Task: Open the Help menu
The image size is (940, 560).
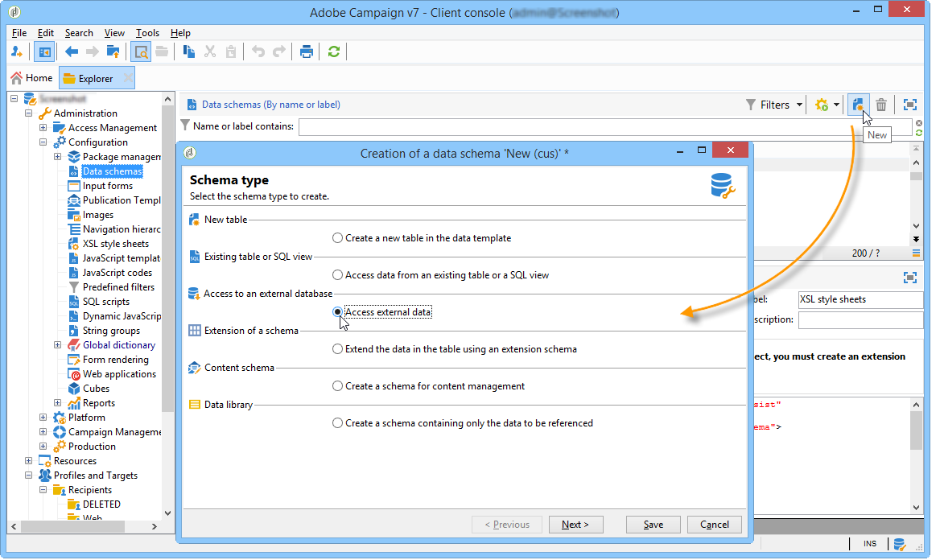Action: [180, 33]
